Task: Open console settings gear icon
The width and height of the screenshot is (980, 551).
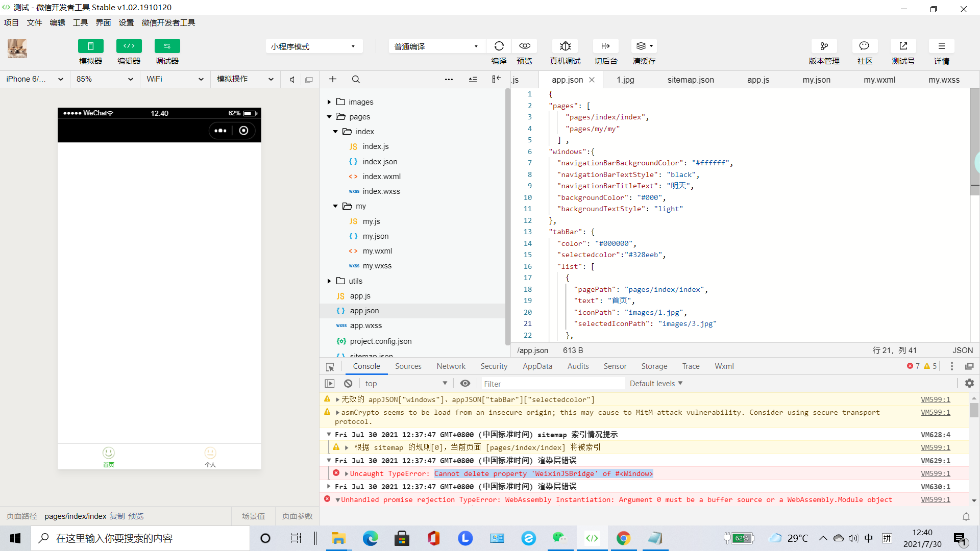Action: (x=969, y=383)
